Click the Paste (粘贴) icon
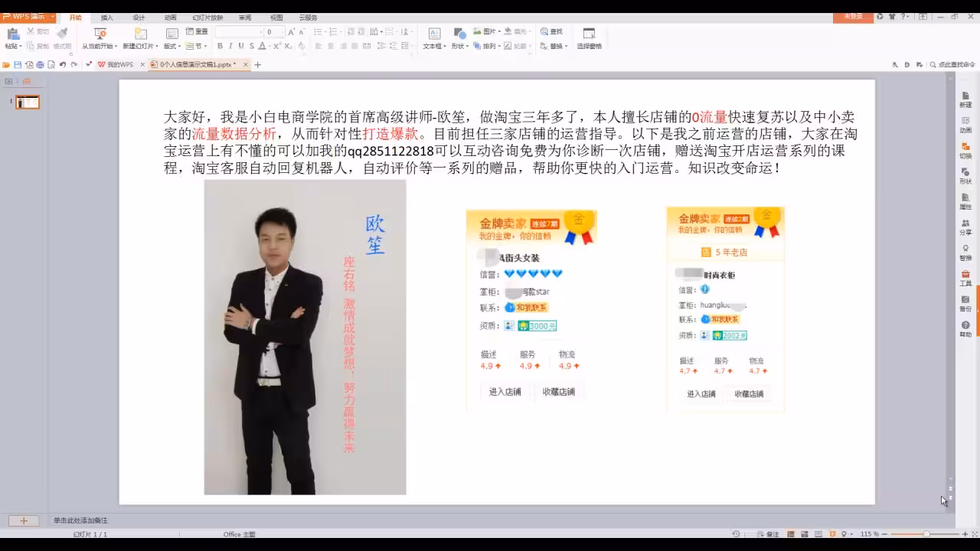This screenshot has height=551, width=980. point(12,34)
